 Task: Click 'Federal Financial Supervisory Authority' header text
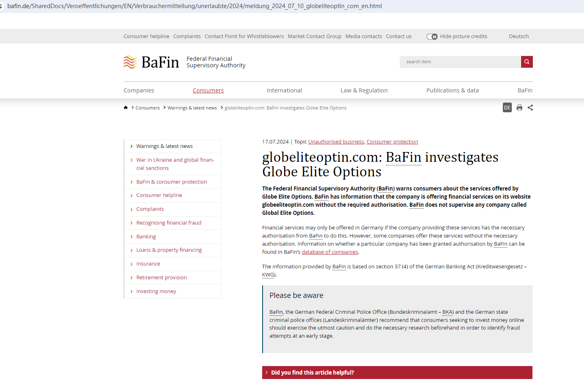[216, 62]
